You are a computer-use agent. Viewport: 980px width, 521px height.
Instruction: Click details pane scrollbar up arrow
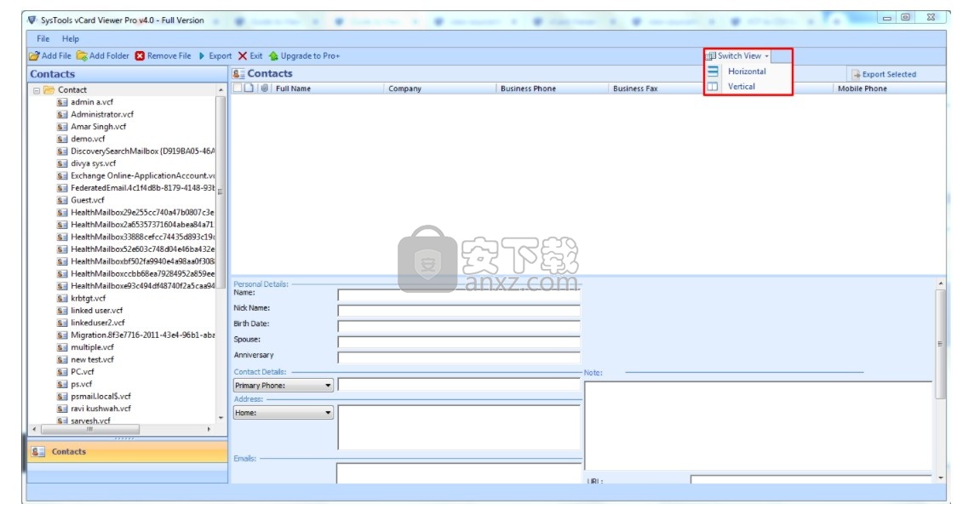[x=941, y=283]
